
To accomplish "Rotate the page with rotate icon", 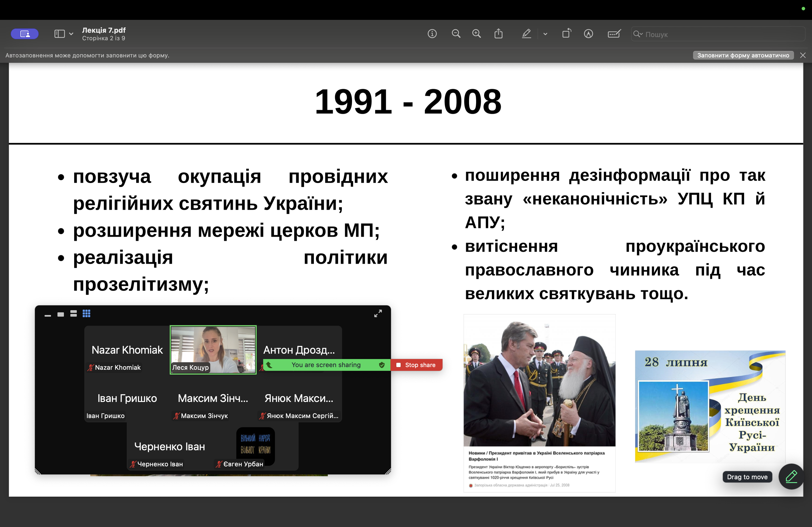I will (566, 33).
